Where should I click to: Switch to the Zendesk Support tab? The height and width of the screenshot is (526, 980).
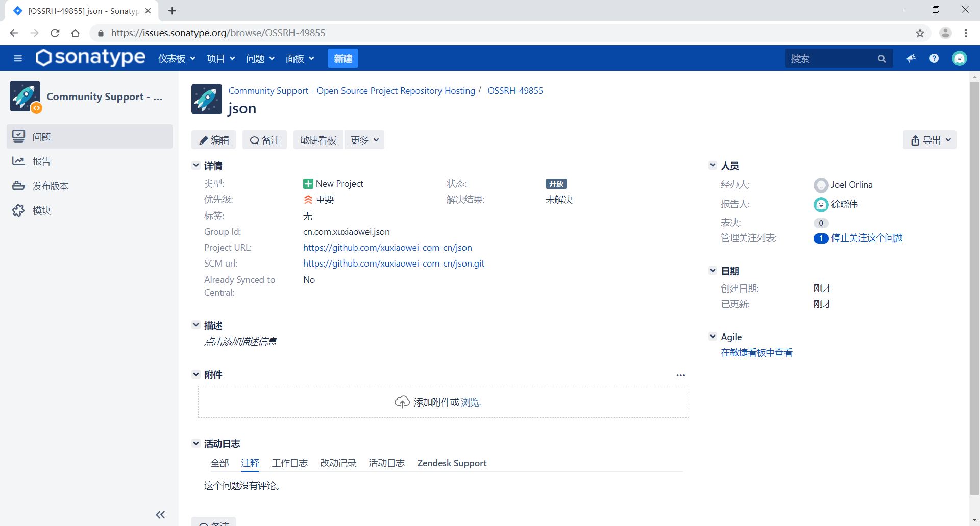pyautogui.click(x=452, y=463)
